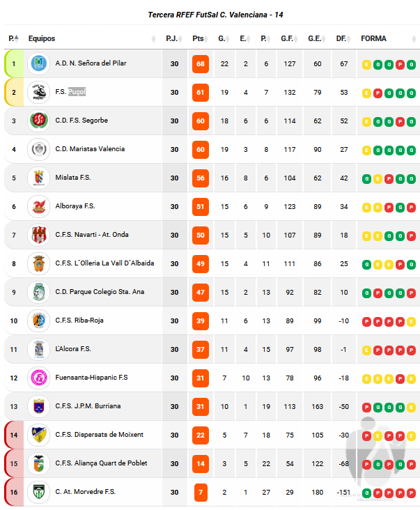The height and width of the screenshot is (510, 420).
Task: Click A.D. N. Señora del Pilar team crest
Action: click(x=39, y=63)
